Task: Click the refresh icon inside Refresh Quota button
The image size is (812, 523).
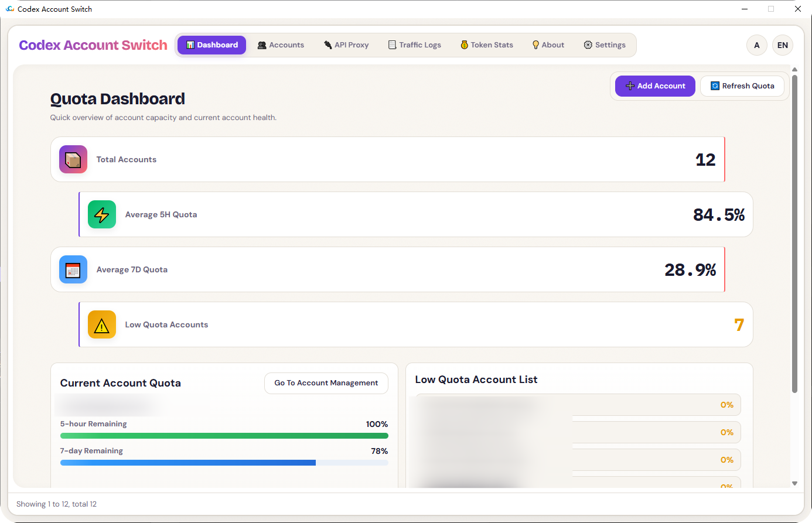Action: pyautogui.click(x=715, y=86)
